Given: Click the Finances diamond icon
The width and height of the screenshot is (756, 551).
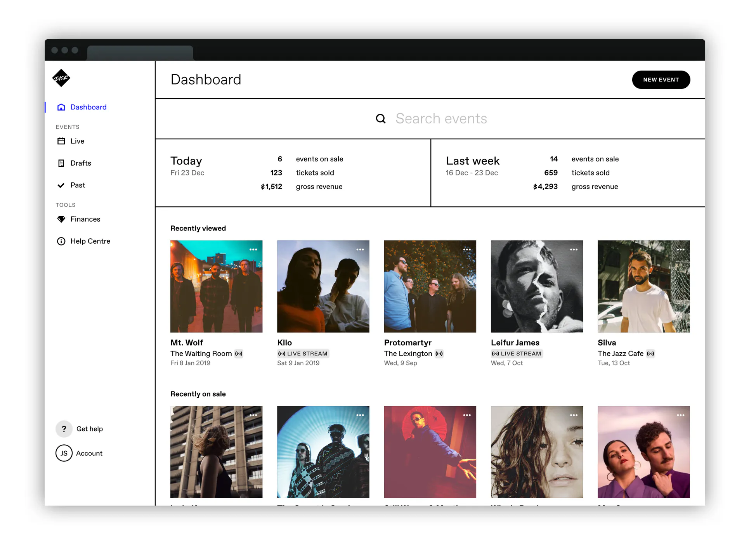Looking at the screenshot, I should [x=61, y=219].
